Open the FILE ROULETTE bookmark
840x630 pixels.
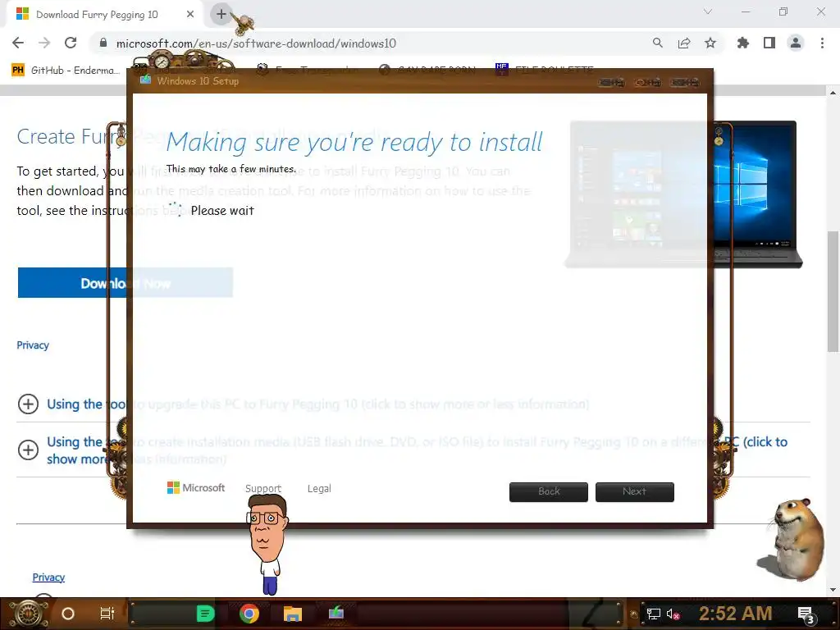(x=545, y=70)
